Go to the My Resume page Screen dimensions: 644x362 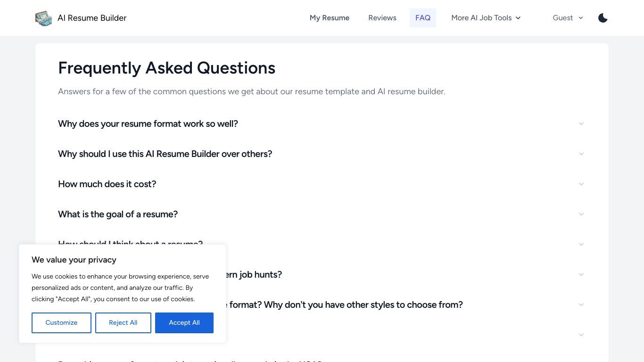point(330,18)
